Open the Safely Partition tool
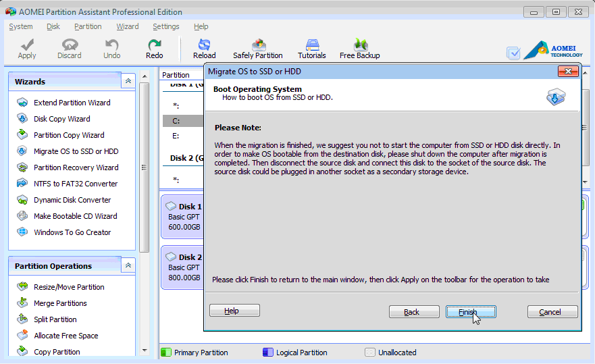Image resolution: width=595 pixels, height=364 pixels. pos(258,49)
